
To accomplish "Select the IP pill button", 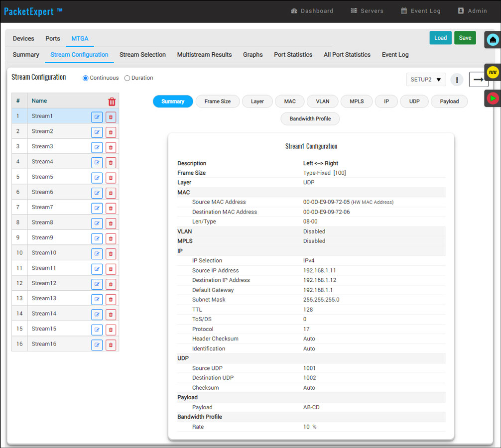I will [x=386, y=102].
